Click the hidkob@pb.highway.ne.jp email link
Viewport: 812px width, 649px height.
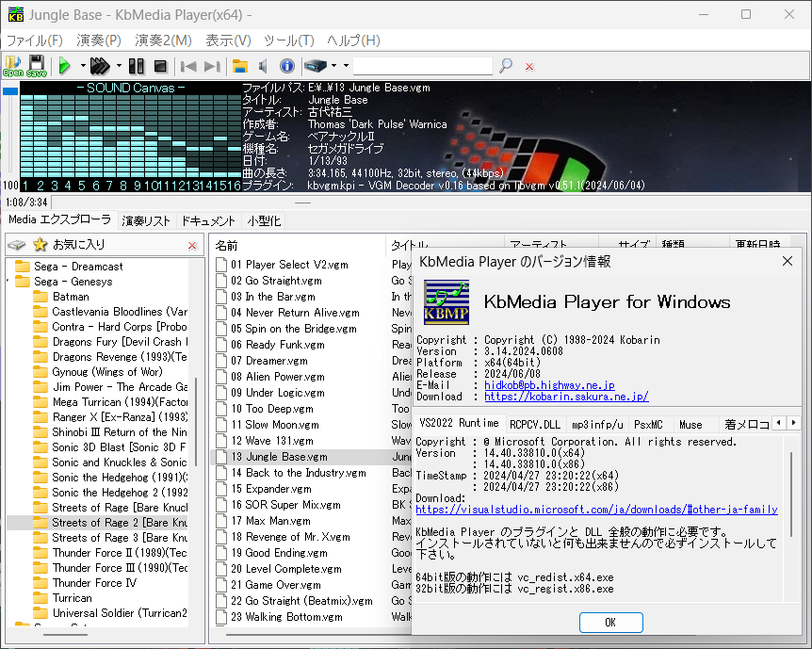[x=549, y=385]
